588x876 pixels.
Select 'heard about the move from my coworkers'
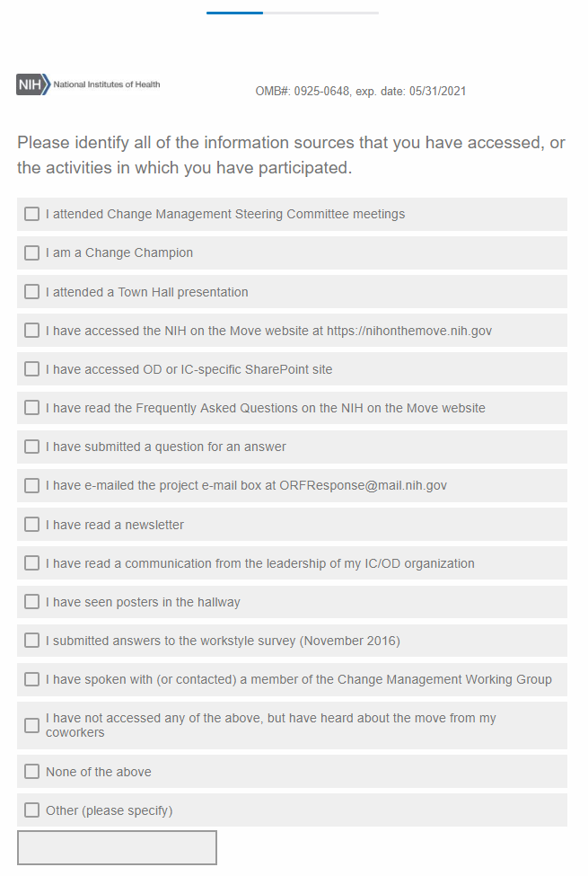point(32,725)
